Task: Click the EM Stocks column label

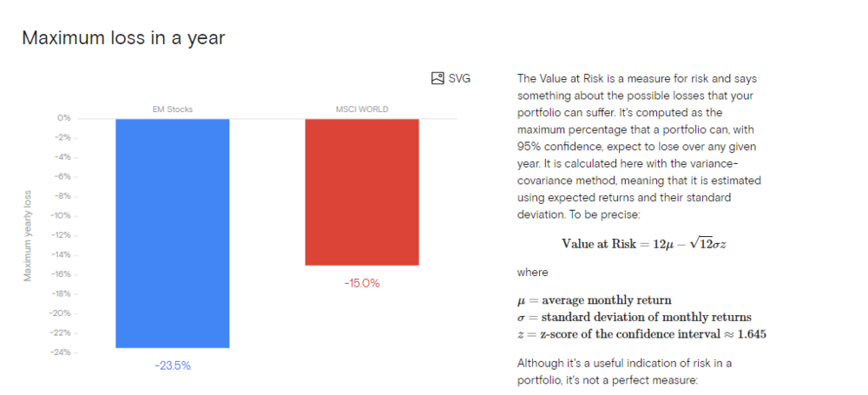Action: tap(172, 109)
